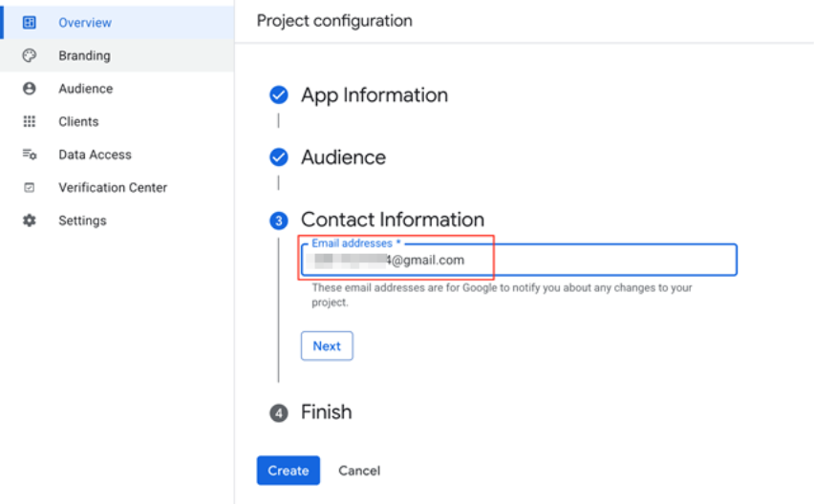Click the App Information checkmark icon
814x504 pixels.
click(x=279, y=95)
